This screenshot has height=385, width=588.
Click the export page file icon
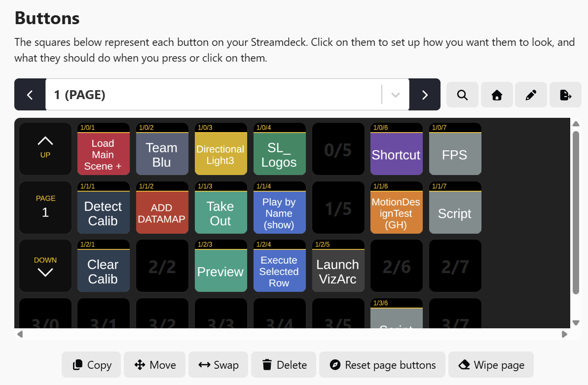coord(565,95)
